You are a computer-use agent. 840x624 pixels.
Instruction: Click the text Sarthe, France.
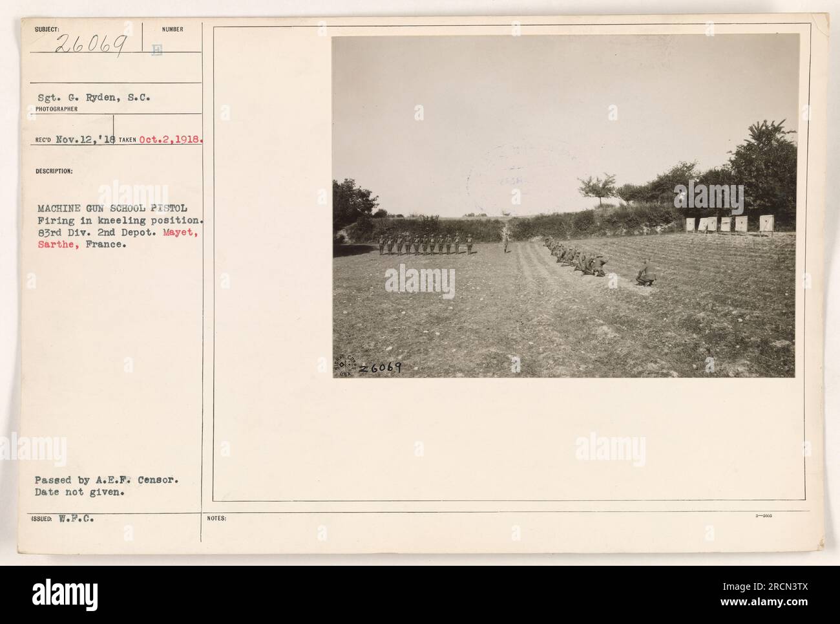tap(83, 246)
